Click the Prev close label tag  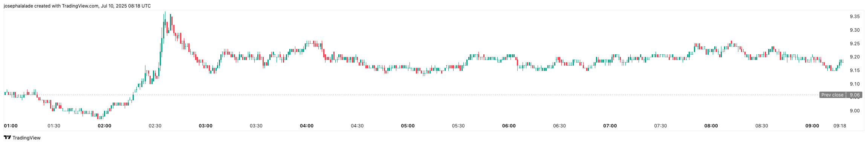click(x=833, y=95)
